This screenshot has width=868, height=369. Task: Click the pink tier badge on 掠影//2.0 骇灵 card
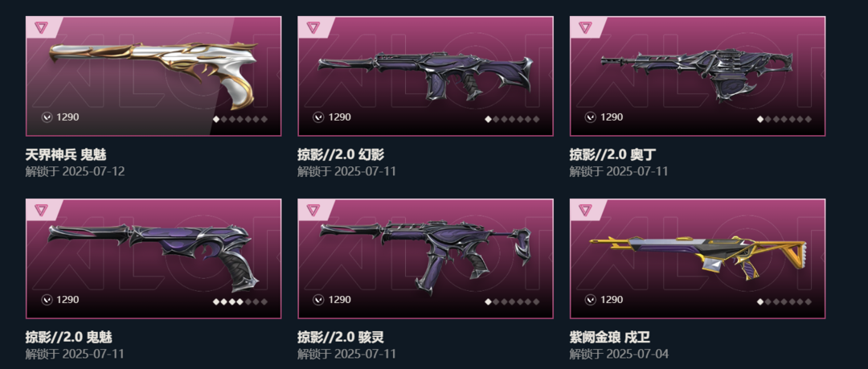point(313,210)
